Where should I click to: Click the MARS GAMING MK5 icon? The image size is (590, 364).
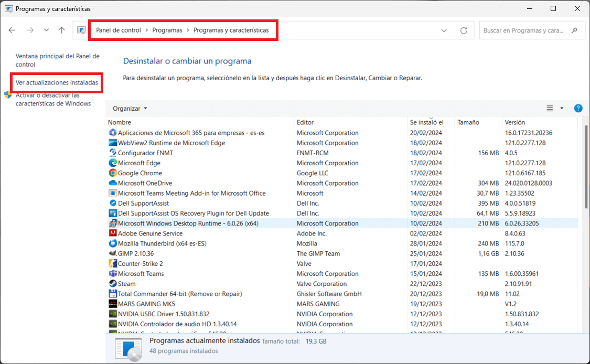click(113, 304)
